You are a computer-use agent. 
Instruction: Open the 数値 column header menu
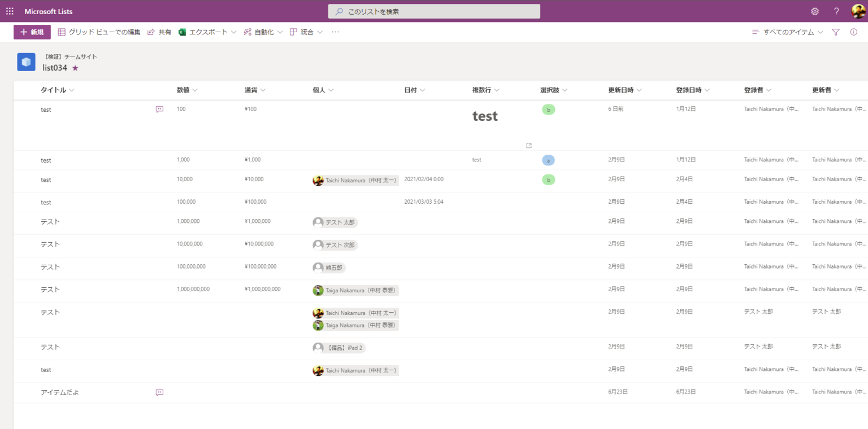[x=187, y=90]
